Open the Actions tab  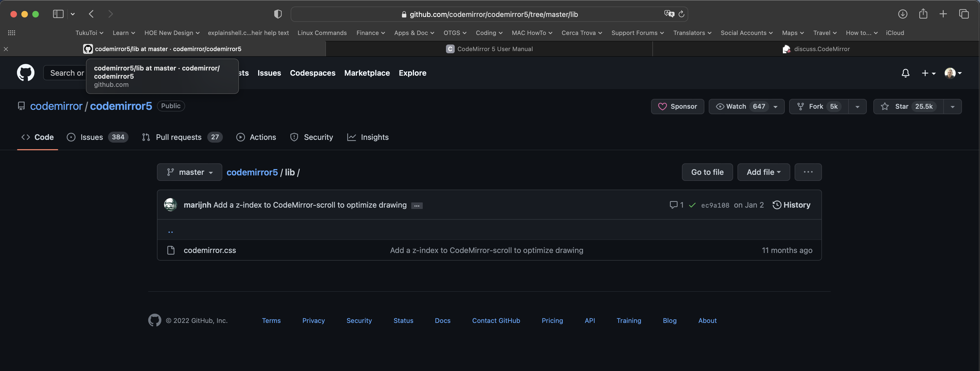tap(256, 137)
